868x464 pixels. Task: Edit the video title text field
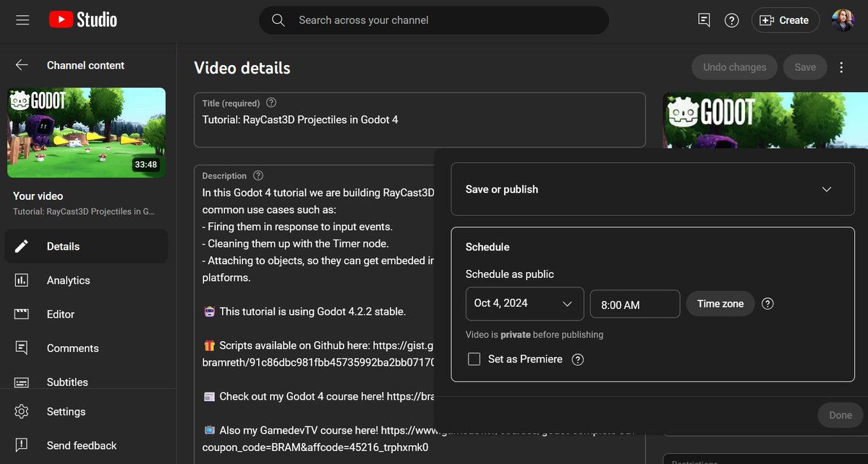point(420,120)
